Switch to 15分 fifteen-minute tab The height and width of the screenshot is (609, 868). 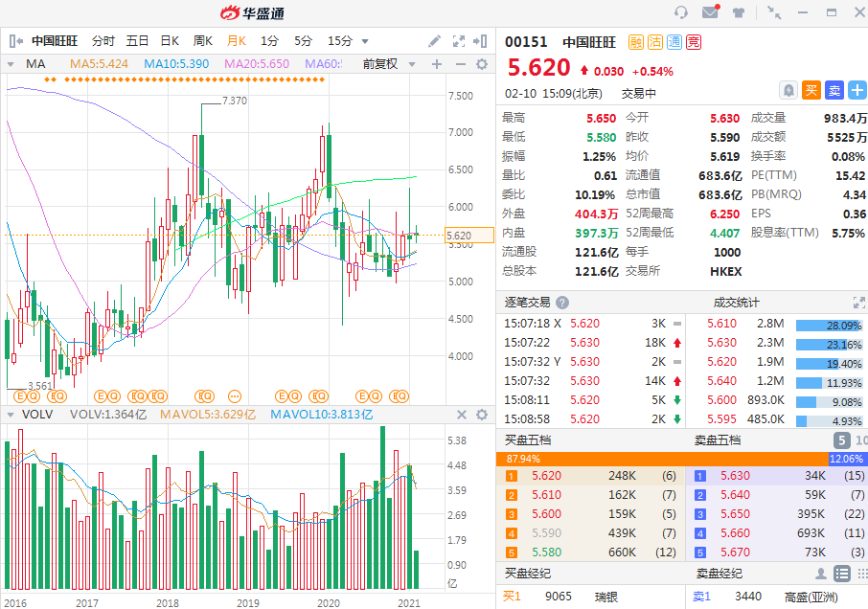[x=340, y=41]
